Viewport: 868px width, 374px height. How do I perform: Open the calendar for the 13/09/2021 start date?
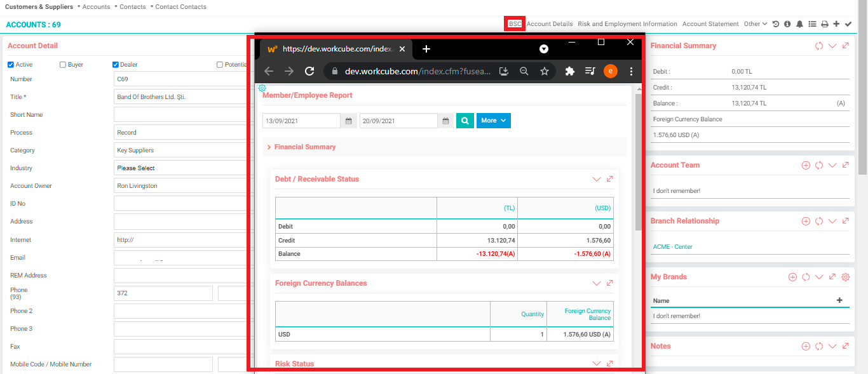349,121
